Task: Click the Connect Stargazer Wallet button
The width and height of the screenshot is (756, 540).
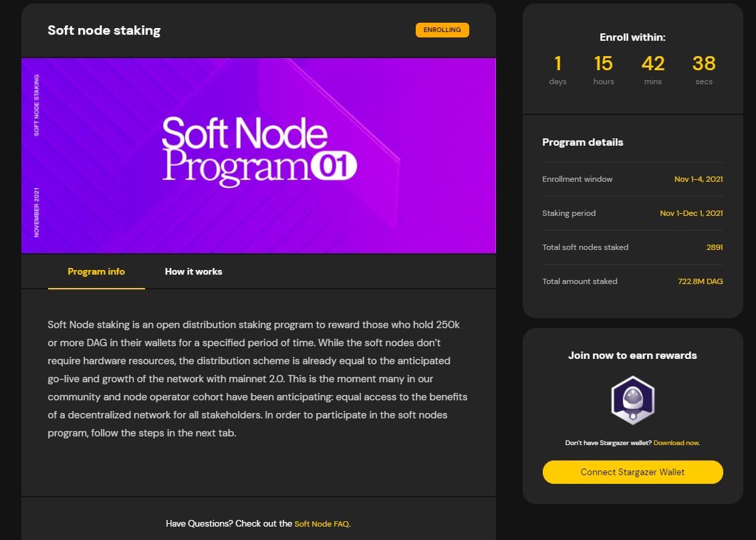Action: 632,472
